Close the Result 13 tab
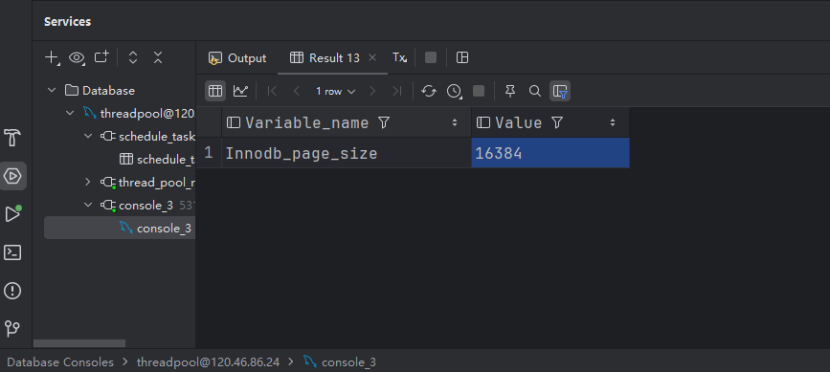Screen dimensions: 830x373 [x=372, y=58]
